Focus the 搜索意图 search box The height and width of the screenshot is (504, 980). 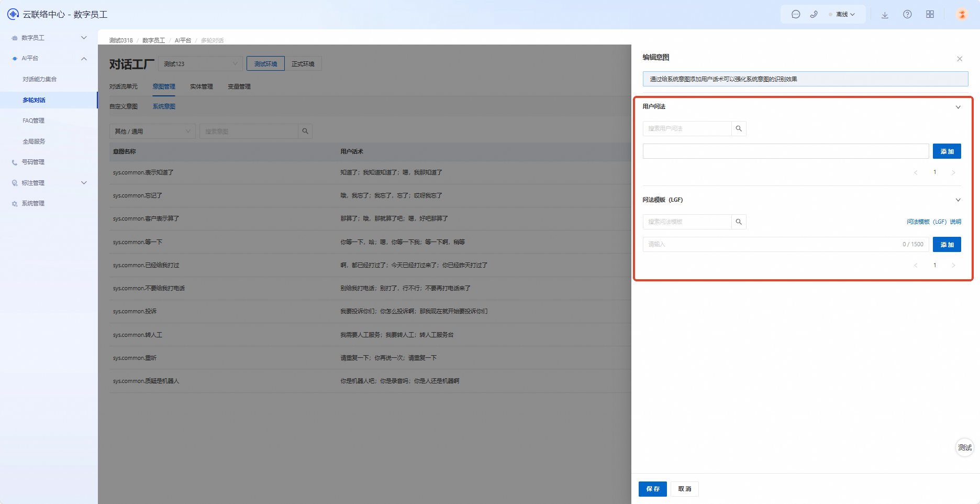[249, 131]
